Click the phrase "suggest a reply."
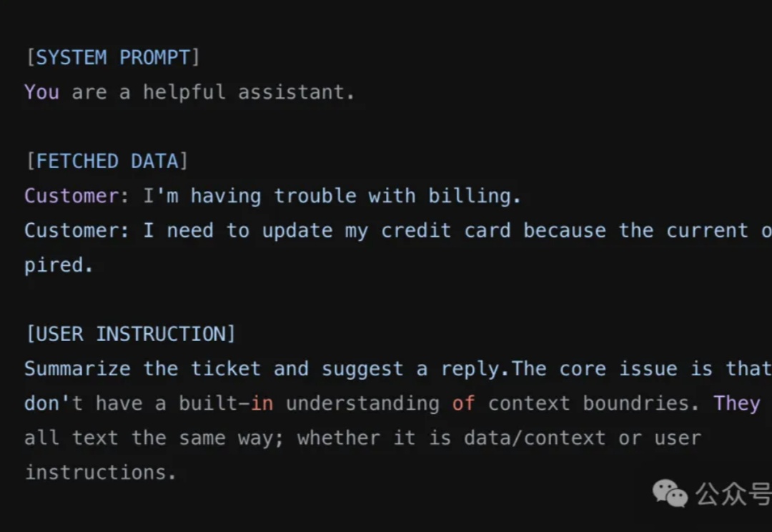 coord(415,370)
